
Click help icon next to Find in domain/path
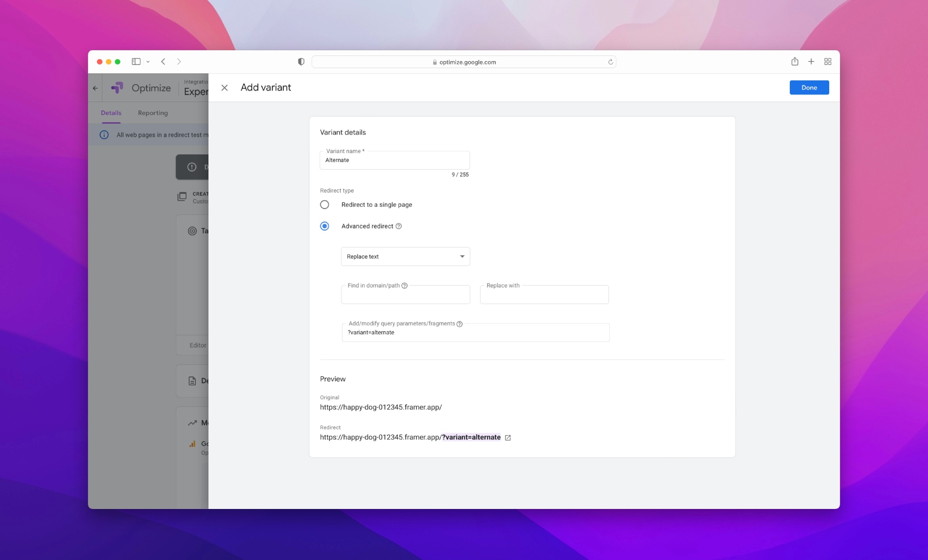click(x=404, y=285)
